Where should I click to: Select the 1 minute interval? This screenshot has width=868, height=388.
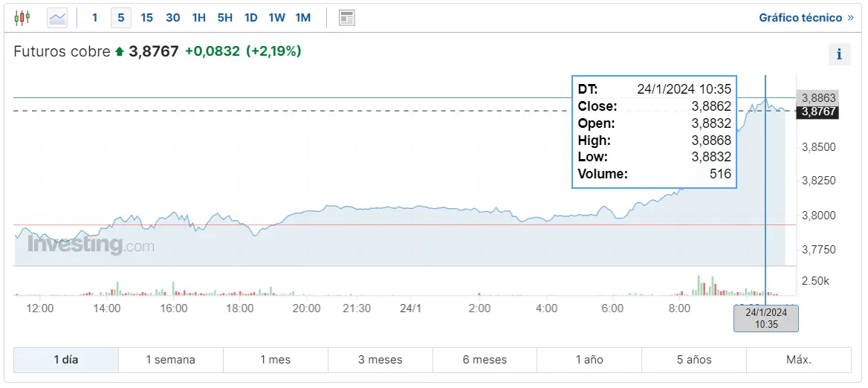pos(94,17)
